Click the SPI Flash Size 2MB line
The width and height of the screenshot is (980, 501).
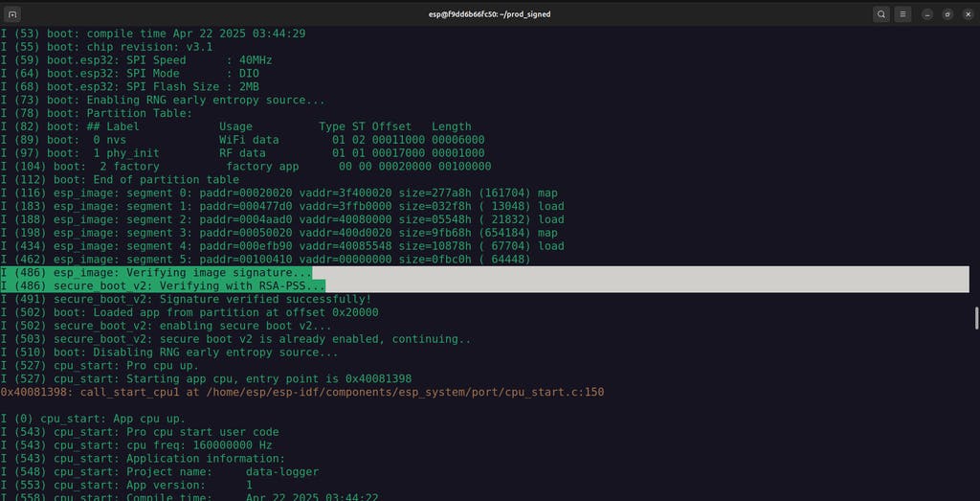(x=129, y=87)
